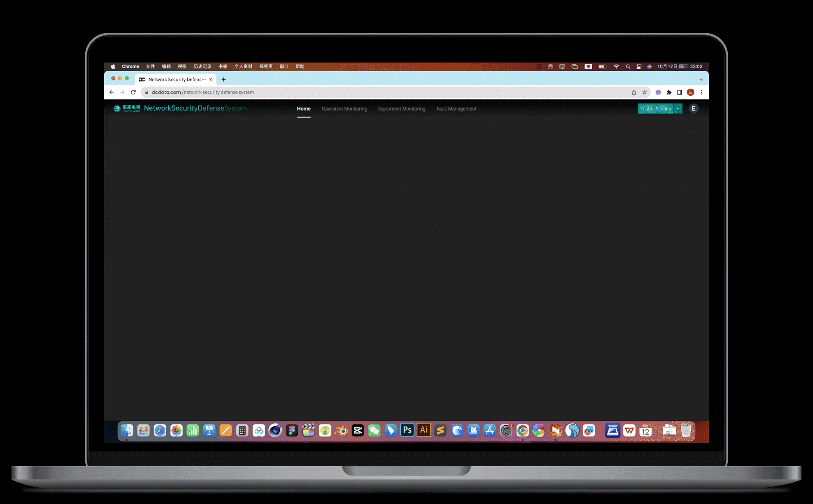Screen dimensions: 813x504
Task: Launch Photoshop from the dock
Action: point(407,430)
